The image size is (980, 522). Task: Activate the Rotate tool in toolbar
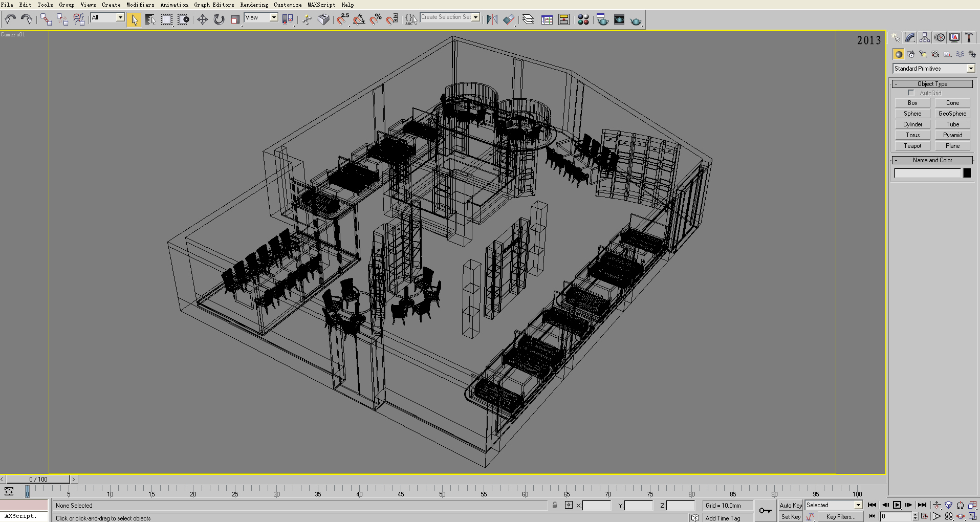219,19
